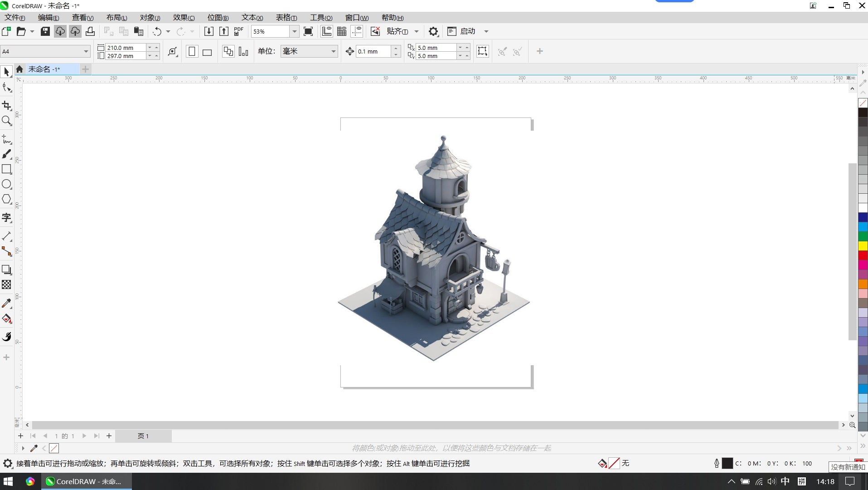Select the Rectangle tool
The image size is (868, 490).
(6, 169)
